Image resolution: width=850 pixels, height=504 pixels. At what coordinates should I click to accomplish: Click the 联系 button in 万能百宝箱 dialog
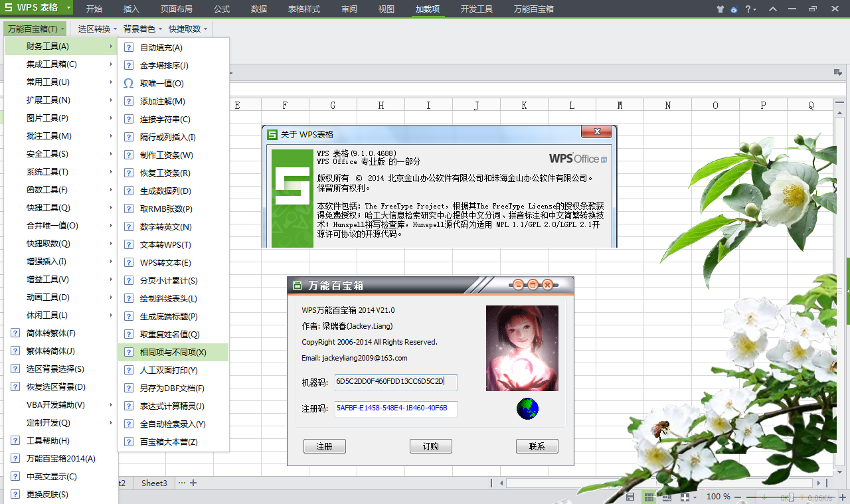pos(537,446)
